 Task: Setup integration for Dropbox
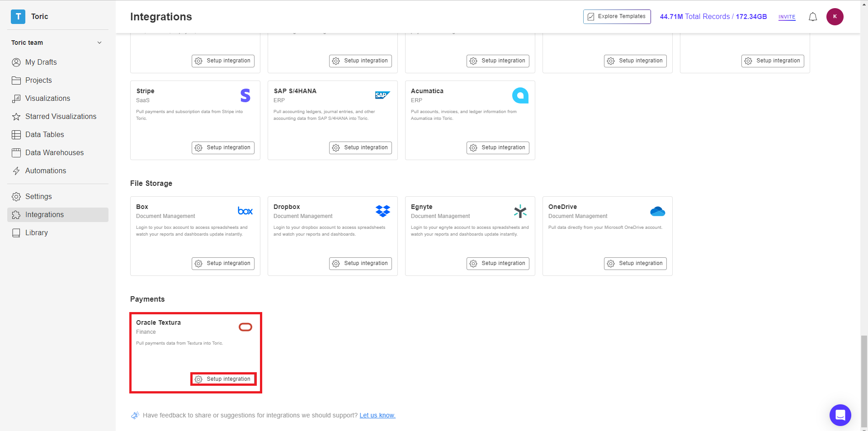tap(360, 264)
